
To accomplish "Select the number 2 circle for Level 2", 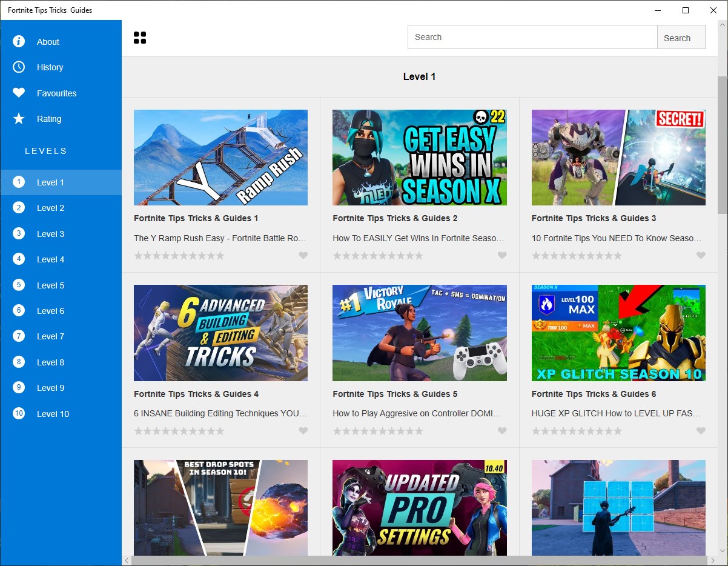I will coord(19,207).
